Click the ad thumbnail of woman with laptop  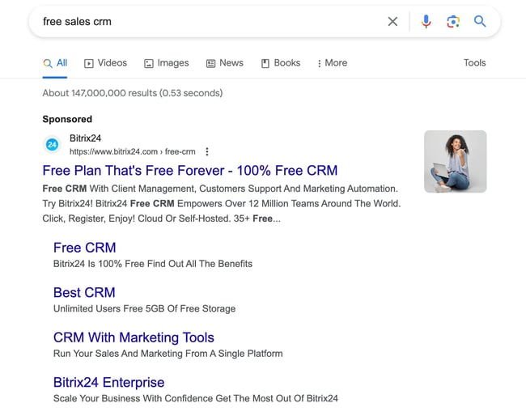[x=455, y=161]
